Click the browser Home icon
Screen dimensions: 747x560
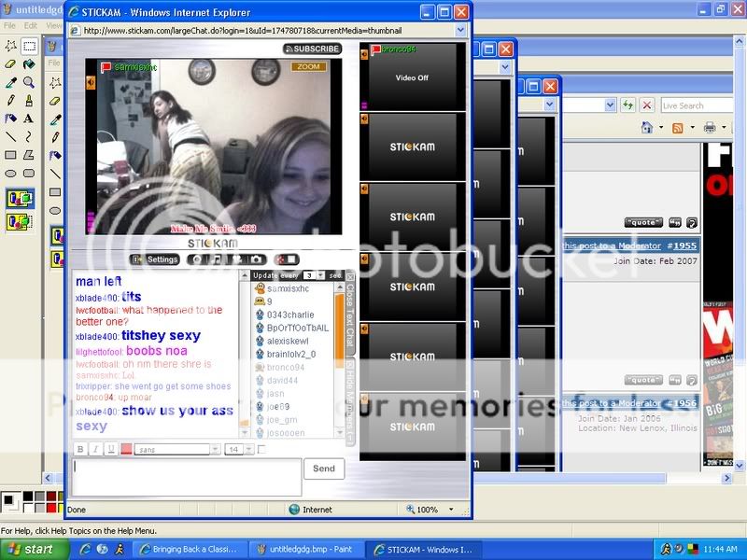click(647, 127)
